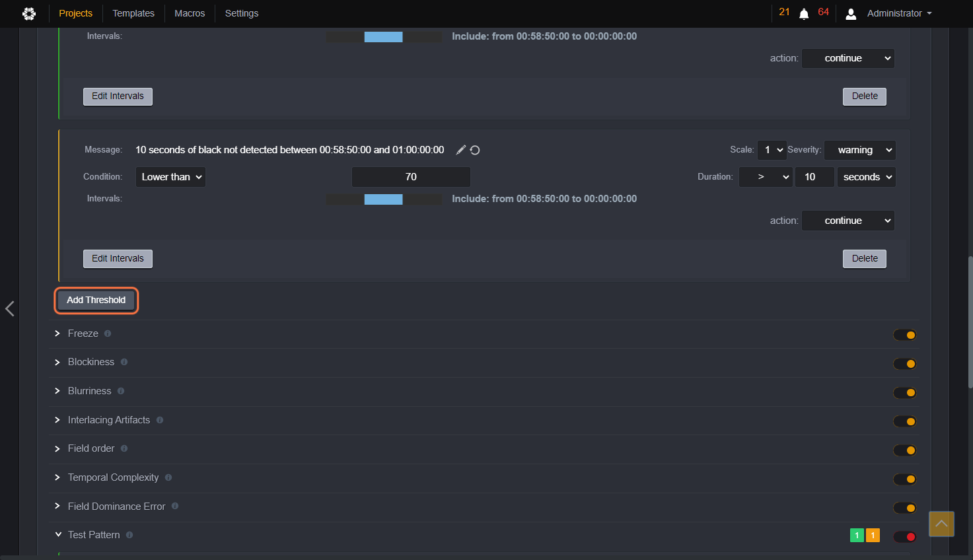973x560 pixels.
Task: Click Edit Intervals in the warning threshold
Action: pos(118,259)
